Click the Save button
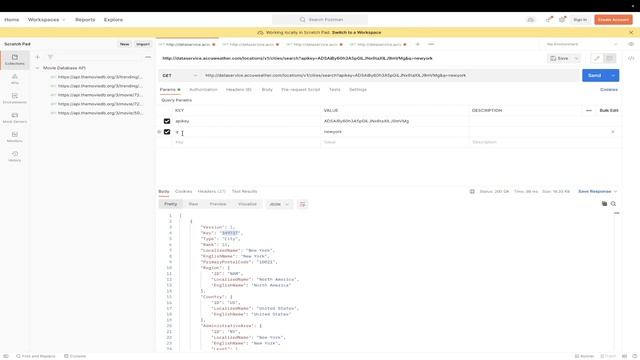This screenshot has height=360, width=640. (x=560, y=58)
